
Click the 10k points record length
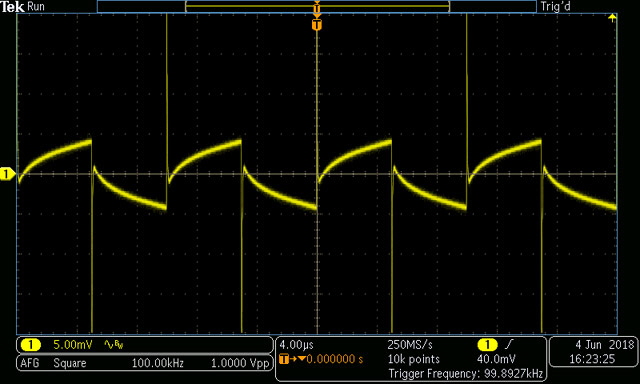click(x=413, y=359)
